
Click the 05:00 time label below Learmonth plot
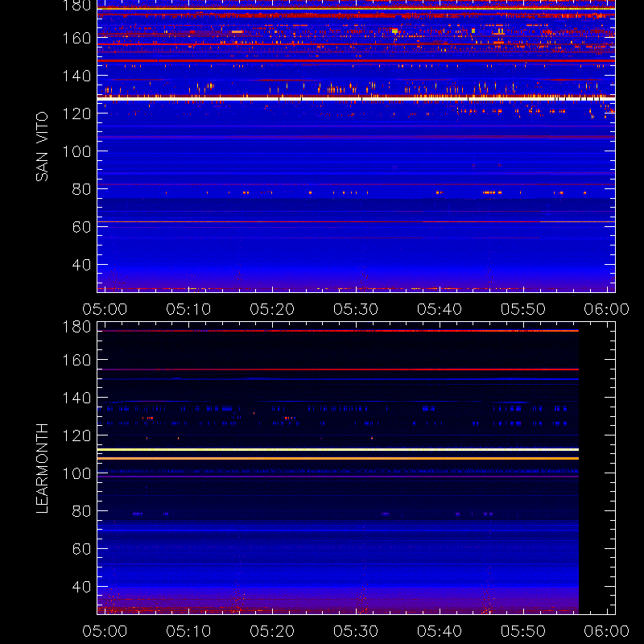105,631
